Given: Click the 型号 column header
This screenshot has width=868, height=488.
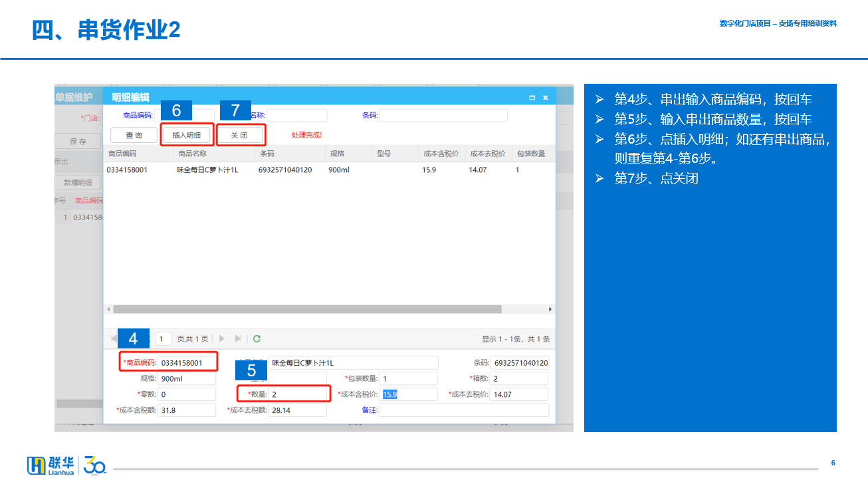Looking at the screenshot, I should click(x=395, y=154).
